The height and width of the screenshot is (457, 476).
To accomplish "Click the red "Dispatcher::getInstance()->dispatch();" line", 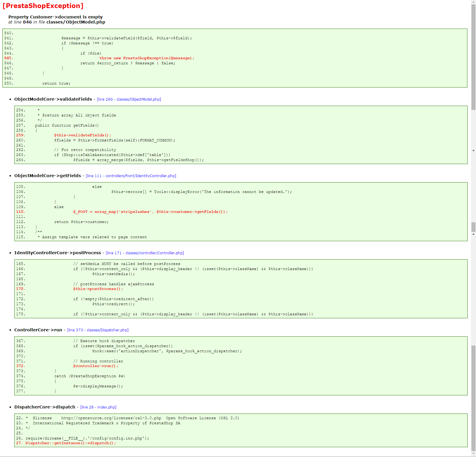I will click(x=71, y=443).
